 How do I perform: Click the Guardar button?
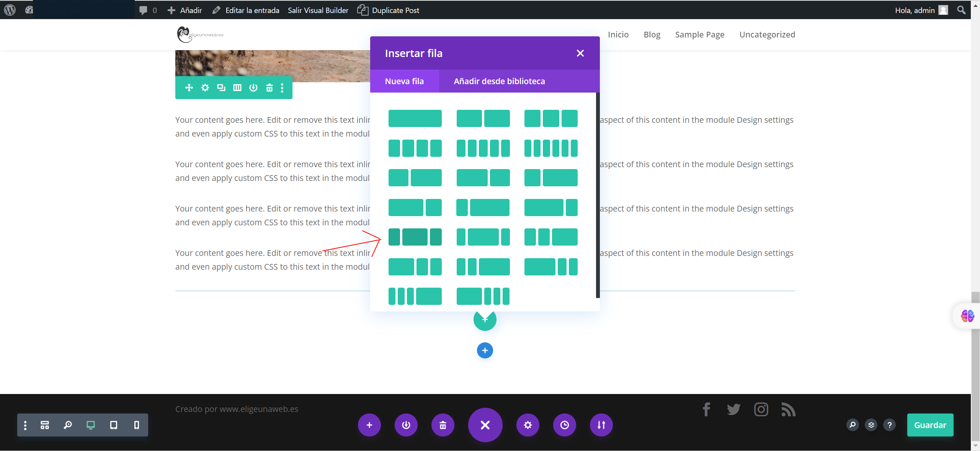(x=930, y=425)
